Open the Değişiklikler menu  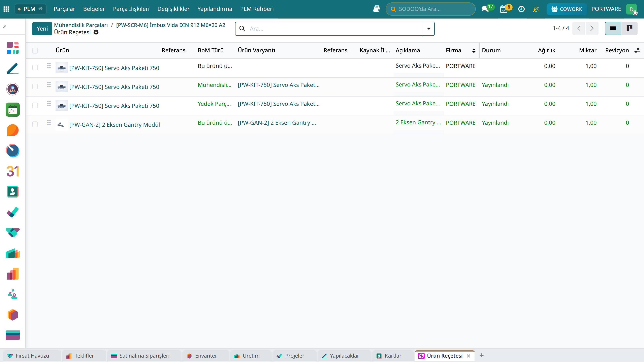173,9
